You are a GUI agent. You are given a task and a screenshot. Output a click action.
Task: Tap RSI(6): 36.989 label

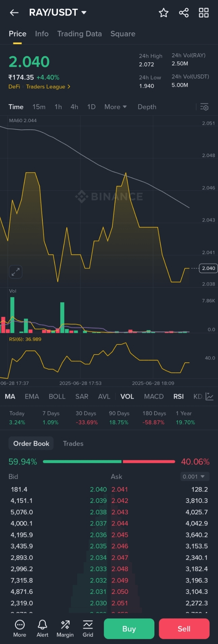point(25,339)
